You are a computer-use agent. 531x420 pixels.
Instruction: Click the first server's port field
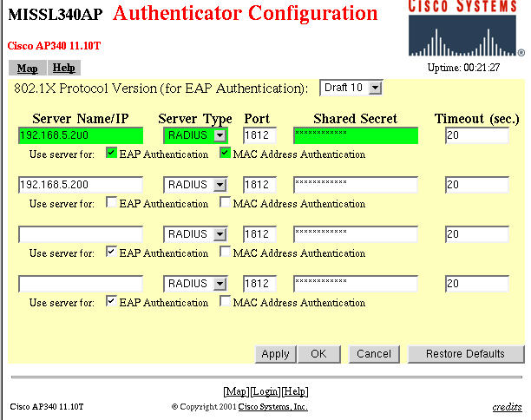259,135
